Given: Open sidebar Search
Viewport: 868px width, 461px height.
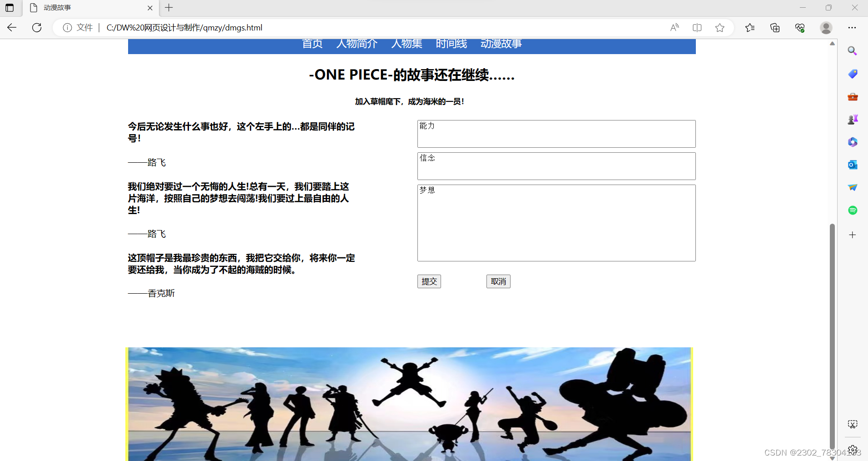Looking at the screenshot, I should click(x=853, y=51).
